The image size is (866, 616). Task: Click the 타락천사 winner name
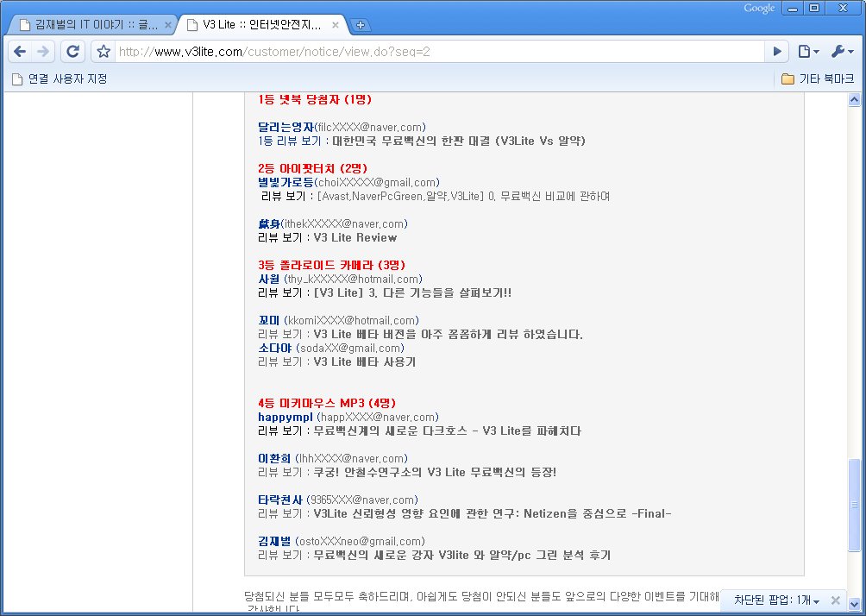coord(280,500)
